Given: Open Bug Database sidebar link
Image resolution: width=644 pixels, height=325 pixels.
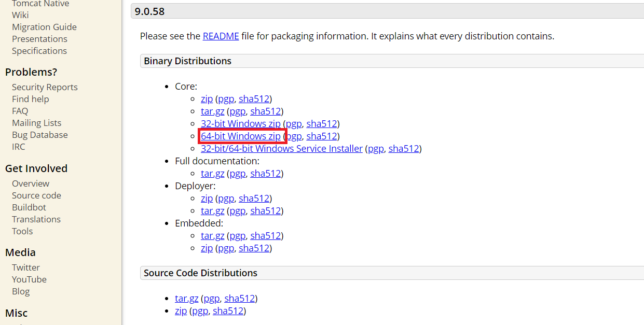Looking at the screenshot, I should (x=40, y=135).
